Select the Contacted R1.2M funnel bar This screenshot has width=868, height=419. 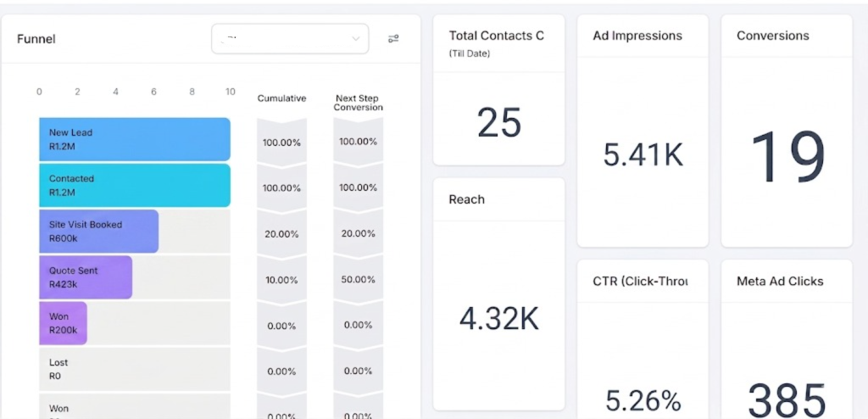[135, 185]
